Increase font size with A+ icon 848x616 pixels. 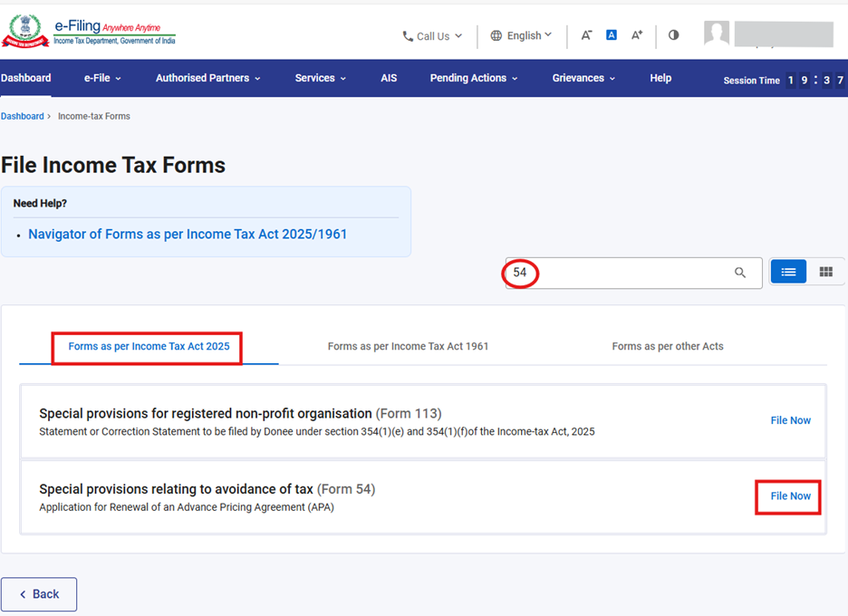tap(637, 35)
